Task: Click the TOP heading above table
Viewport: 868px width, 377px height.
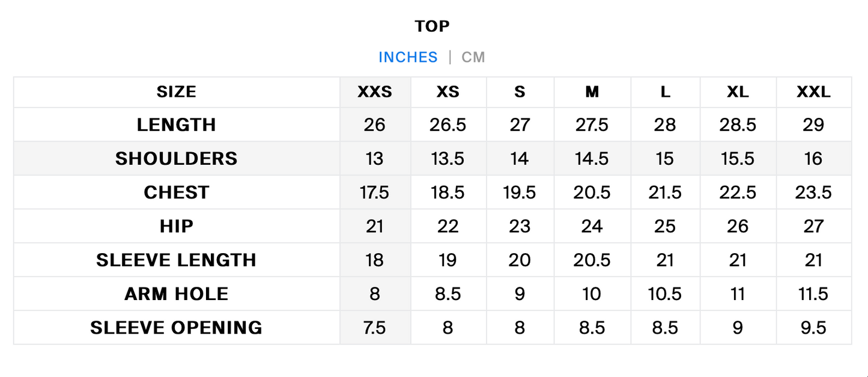Action: [x=432, y=26]
